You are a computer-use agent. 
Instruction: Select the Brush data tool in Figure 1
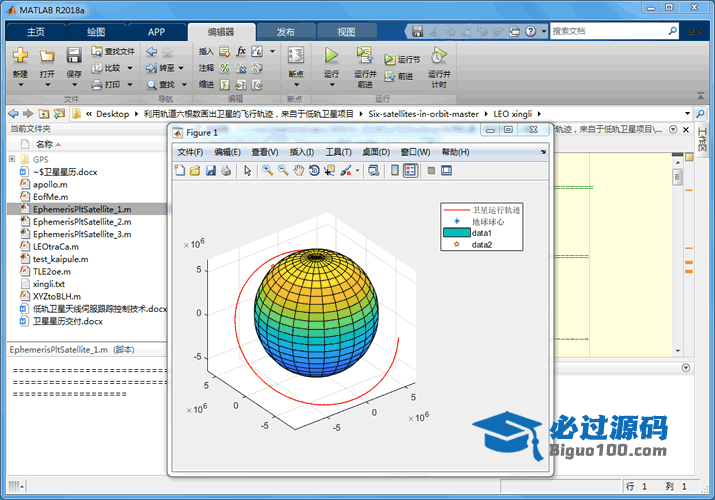pyautogui.click(x=346, y=170)
